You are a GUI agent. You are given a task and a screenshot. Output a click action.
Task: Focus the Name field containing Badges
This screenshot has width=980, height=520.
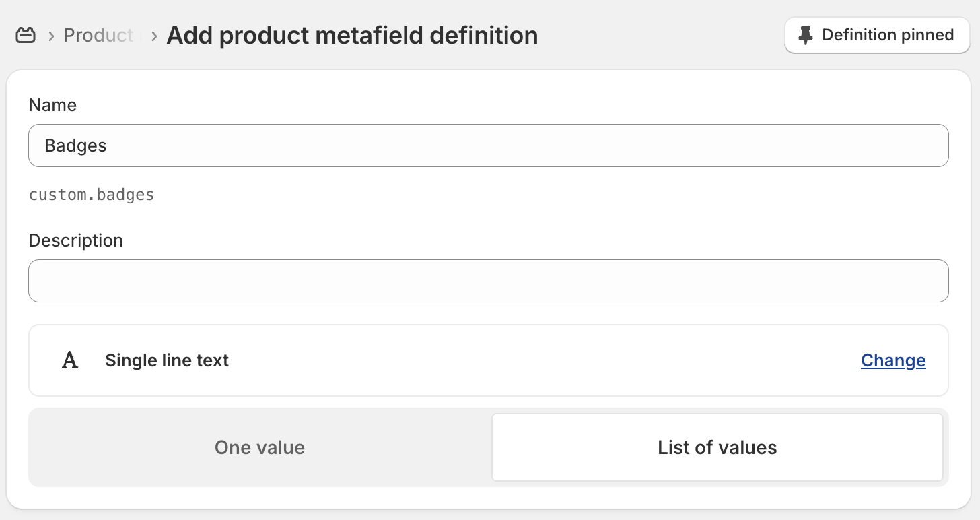489,145
